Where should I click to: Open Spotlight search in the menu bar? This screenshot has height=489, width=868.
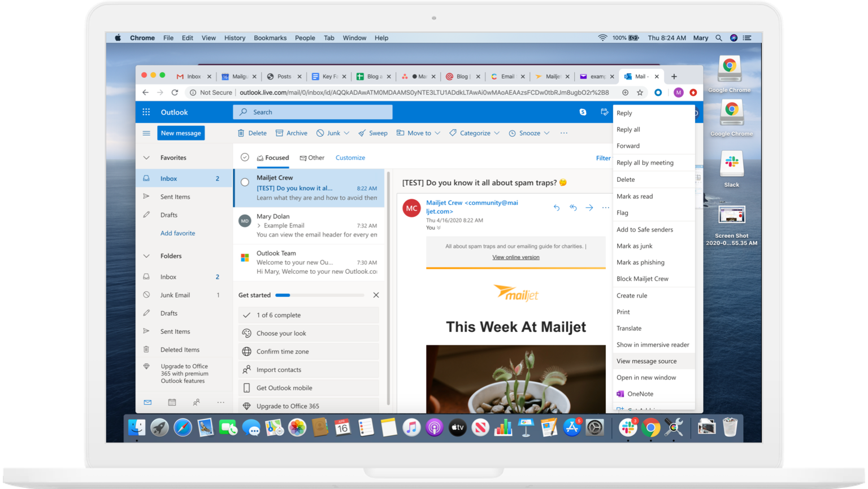pyautogui.click(x=719, y=38)
